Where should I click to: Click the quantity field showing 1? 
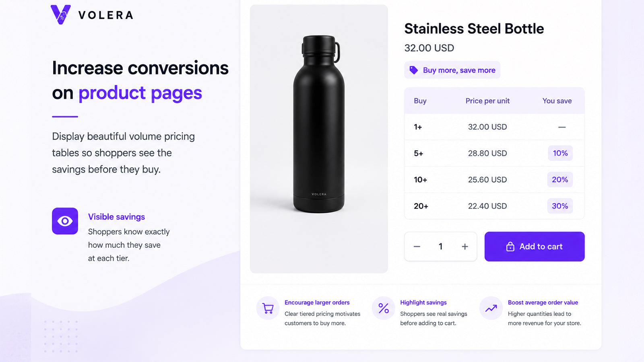click(441, 247)
